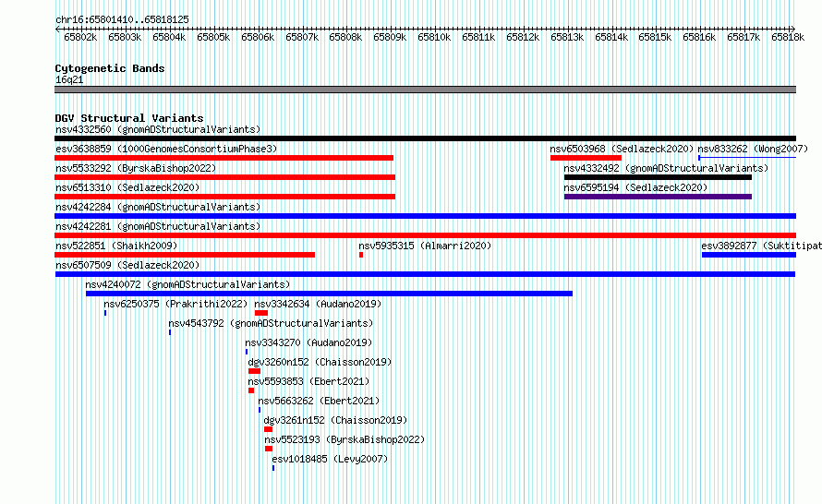Open dgv3261n152 Chaisson2019 label

(x=335, y=420)
